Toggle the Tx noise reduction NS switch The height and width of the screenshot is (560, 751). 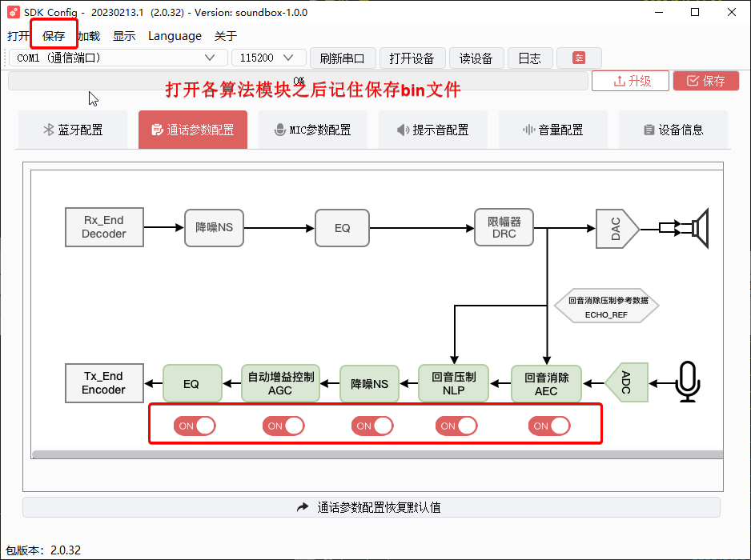click(x=372, y=426)
